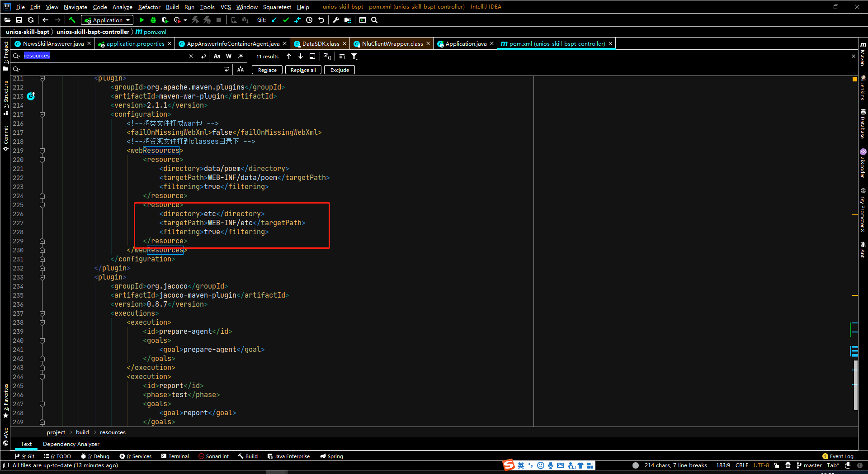Open settings with the wrench icon

click(x=335, y=20)
